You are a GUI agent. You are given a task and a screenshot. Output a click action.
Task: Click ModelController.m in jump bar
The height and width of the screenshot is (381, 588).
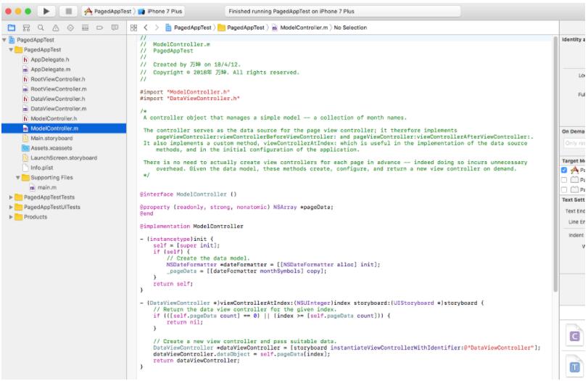(x=299, y=28)
